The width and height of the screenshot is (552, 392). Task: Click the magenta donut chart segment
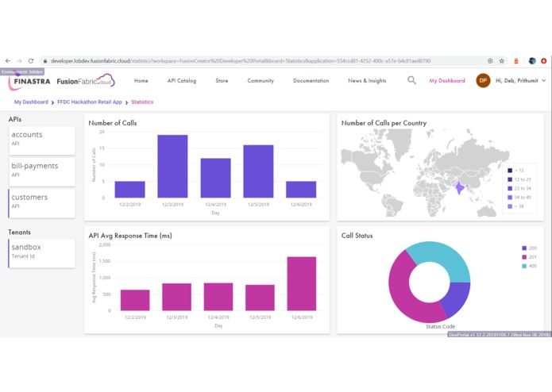401,294
